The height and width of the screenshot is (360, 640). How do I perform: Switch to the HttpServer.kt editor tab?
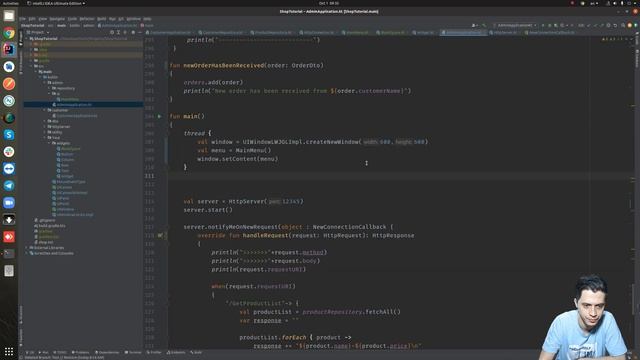505,32
